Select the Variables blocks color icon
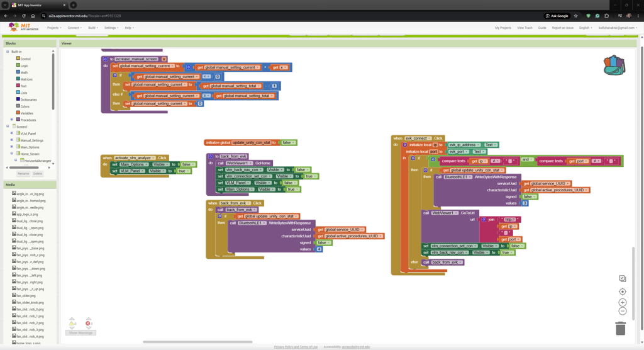 (18, 113)
